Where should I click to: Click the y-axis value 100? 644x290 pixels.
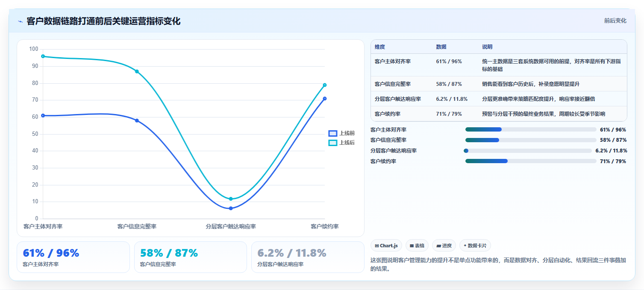click(34, 49)
